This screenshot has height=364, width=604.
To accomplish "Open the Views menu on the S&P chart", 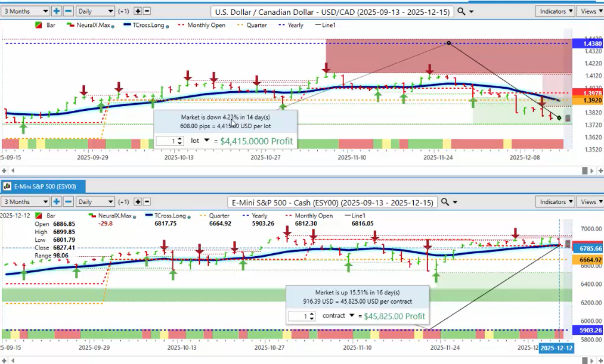I will tap(590, 202).
